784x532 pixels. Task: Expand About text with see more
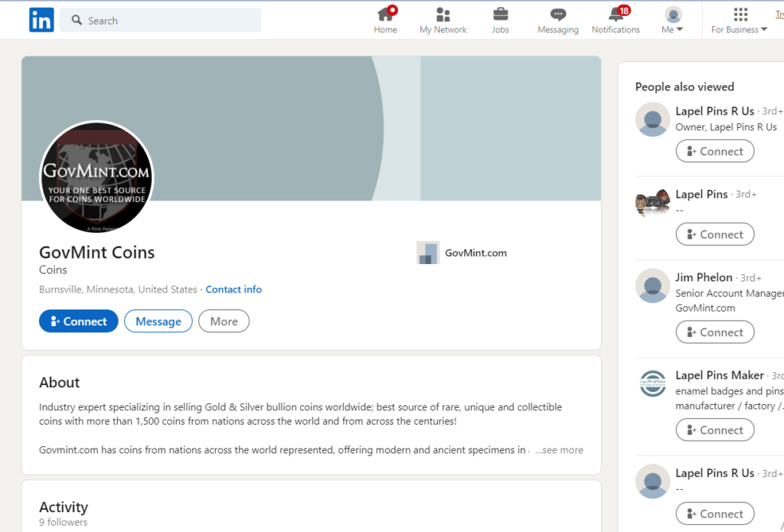coord(559,449)
